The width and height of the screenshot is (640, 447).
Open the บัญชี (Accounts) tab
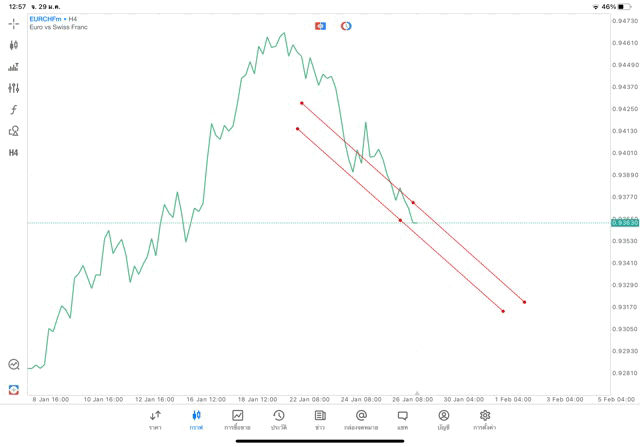(x=444, y=419)
